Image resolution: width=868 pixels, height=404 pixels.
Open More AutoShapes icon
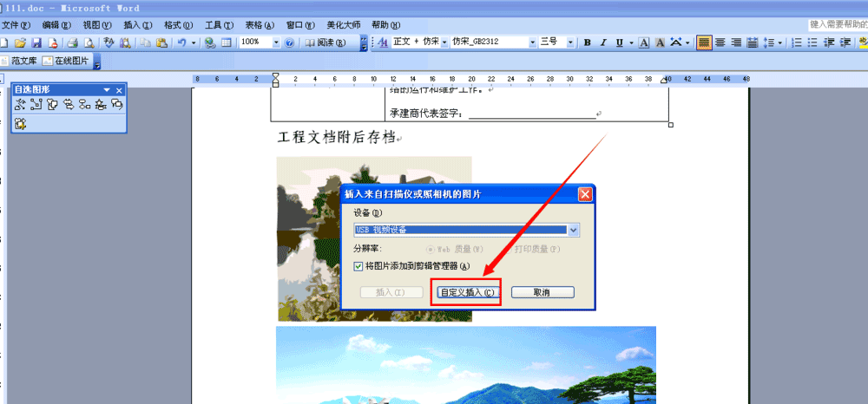pos(21,124)
